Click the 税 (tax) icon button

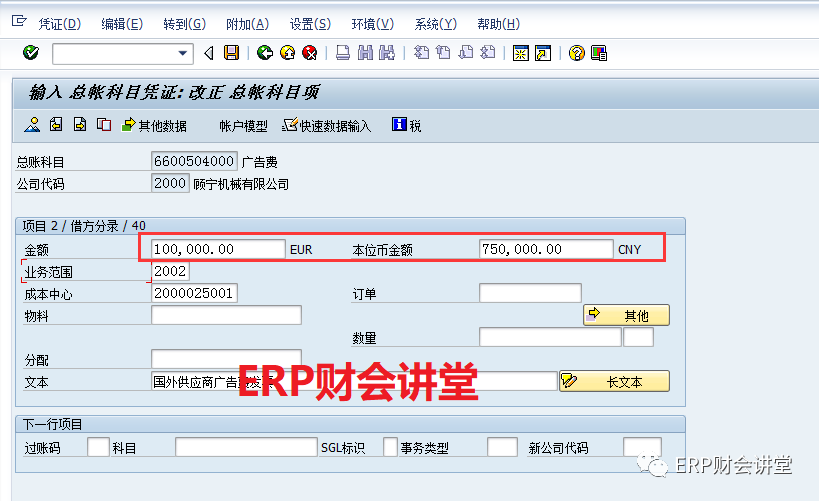pos(406,125)
